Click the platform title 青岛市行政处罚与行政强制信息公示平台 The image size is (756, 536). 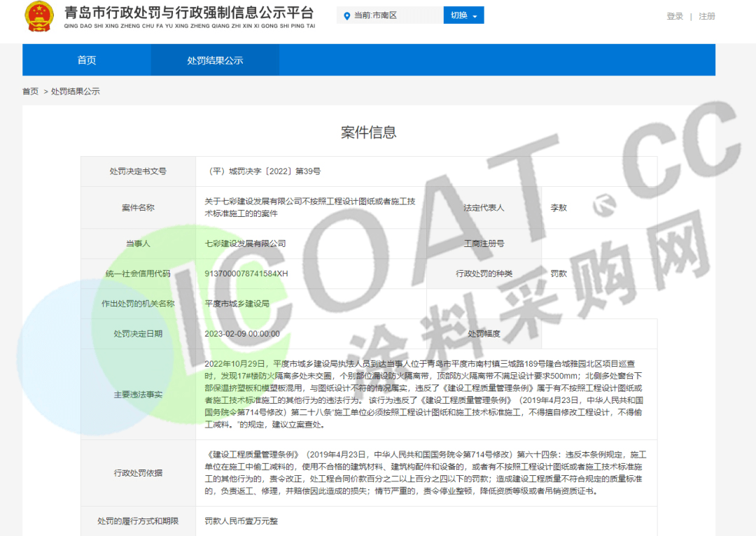click(x=189, y=13)
